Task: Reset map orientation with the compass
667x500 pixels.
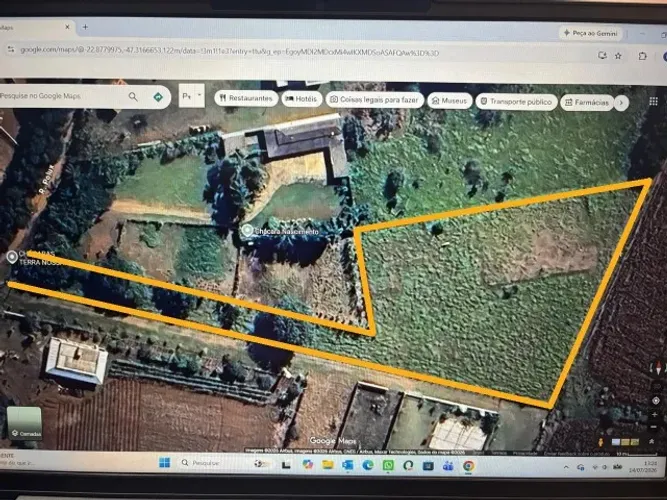Action: pos(657,368)
